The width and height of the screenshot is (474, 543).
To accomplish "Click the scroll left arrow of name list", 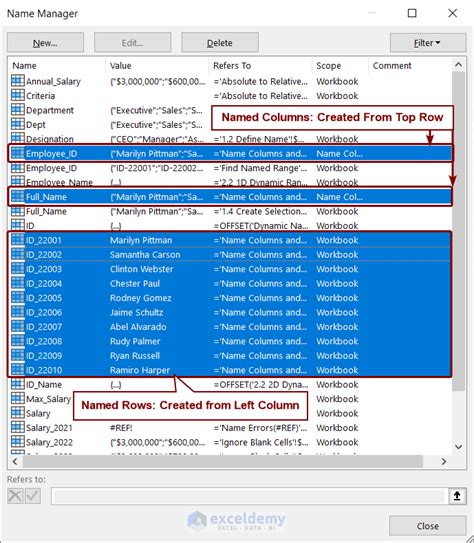I will coord(15,461).
